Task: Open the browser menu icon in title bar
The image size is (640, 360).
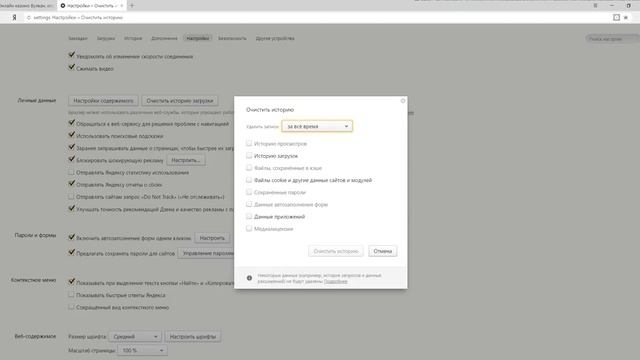Action: point(596,5)
